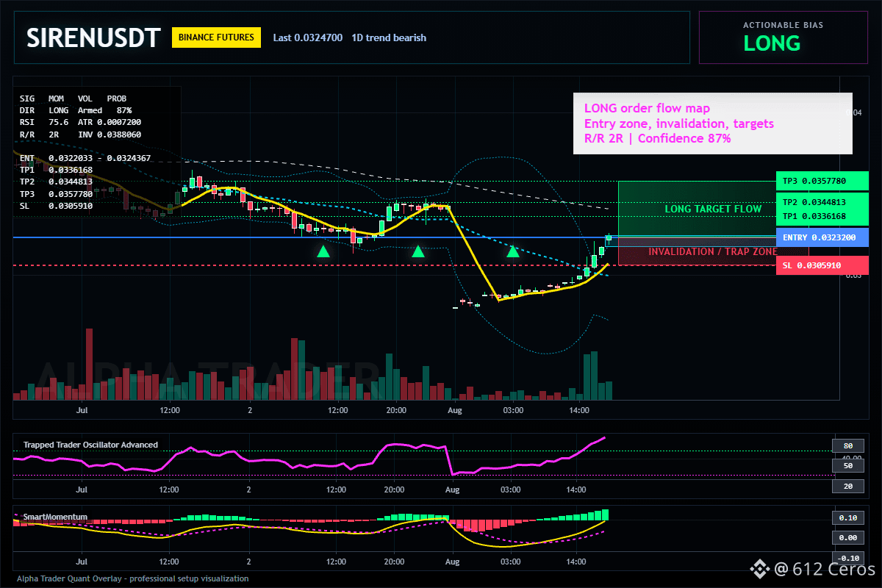Click the ACTIONABLE BIAS heading
This screenshot has width=882, height=588.
[783, 25]
